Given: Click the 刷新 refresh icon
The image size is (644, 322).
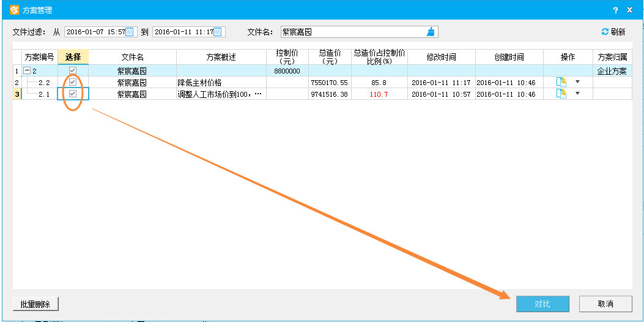Looking at the screenshot, I should (605, 32).
